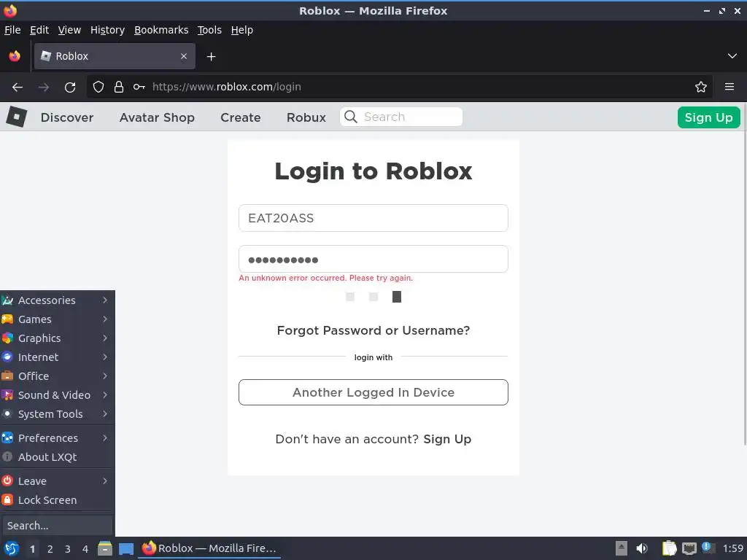Click the Accessories menu icon

pyautogui.click(x=7, y=300)
